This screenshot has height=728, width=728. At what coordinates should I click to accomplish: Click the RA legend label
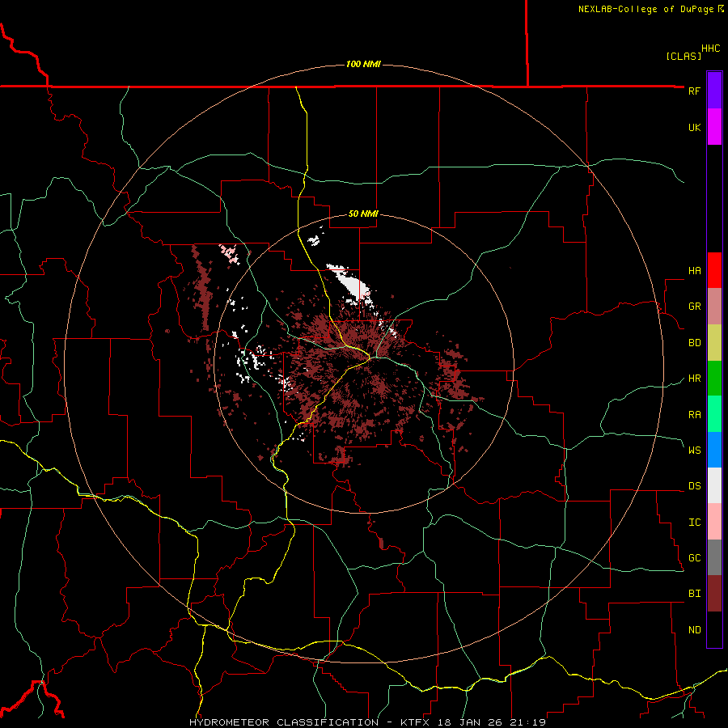[694, 415]
